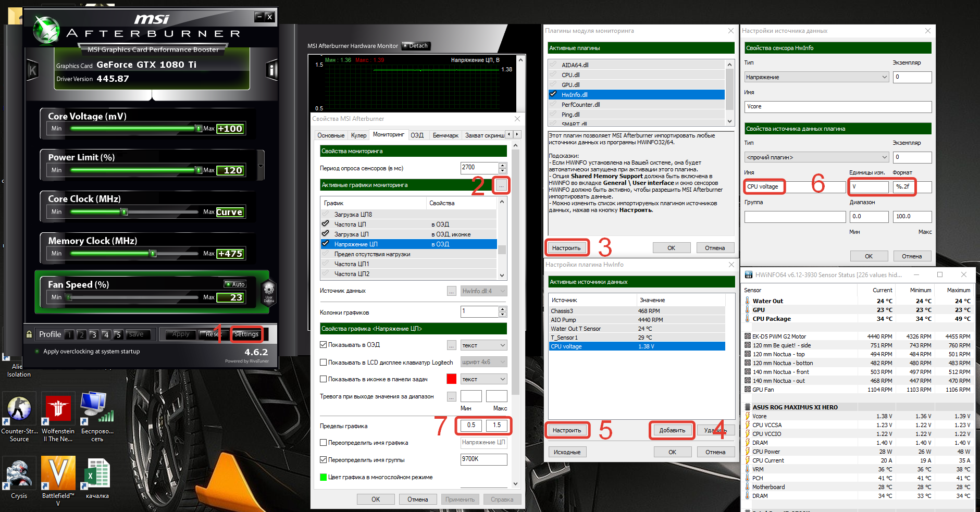Select the CPU voltage row in HwInfo sources
The image size is (980, 512).
(x=637, y=346)
